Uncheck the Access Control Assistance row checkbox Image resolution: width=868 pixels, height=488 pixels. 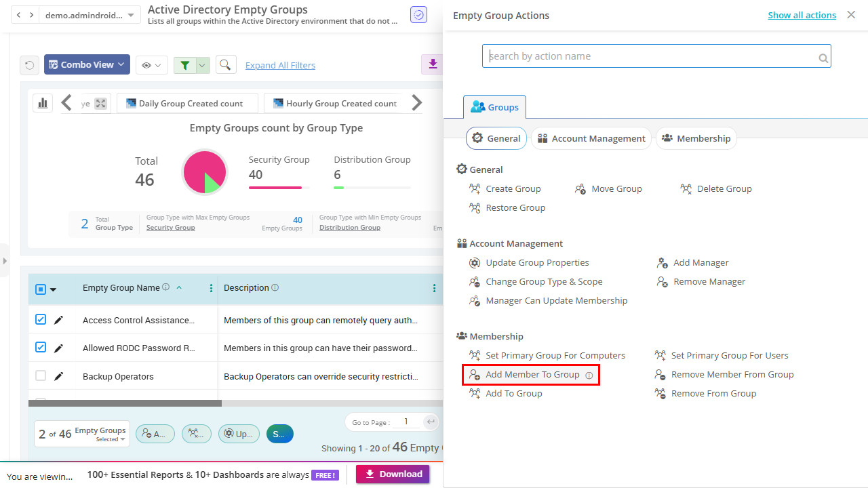tap(41, 319)
